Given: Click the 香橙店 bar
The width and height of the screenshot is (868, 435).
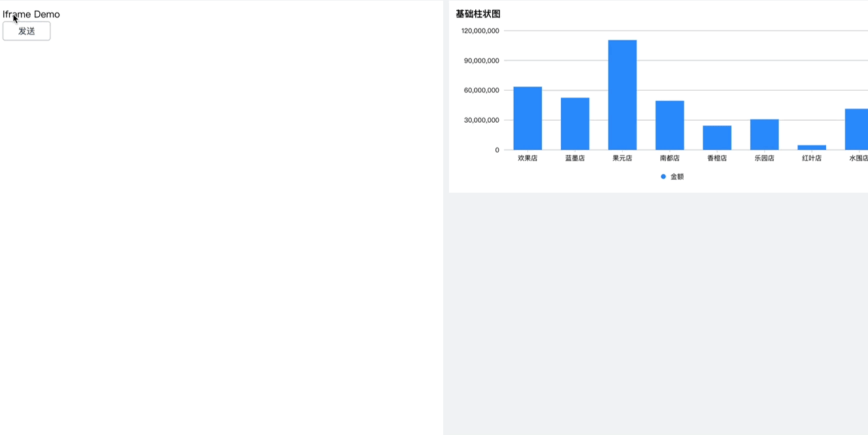Looking at the screenshot, I should click(x=716, y=137).
